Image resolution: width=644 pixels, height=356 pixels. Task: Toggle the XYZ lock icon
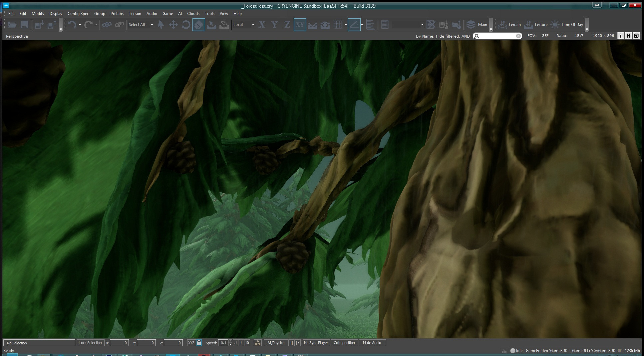tap(199, 343)
